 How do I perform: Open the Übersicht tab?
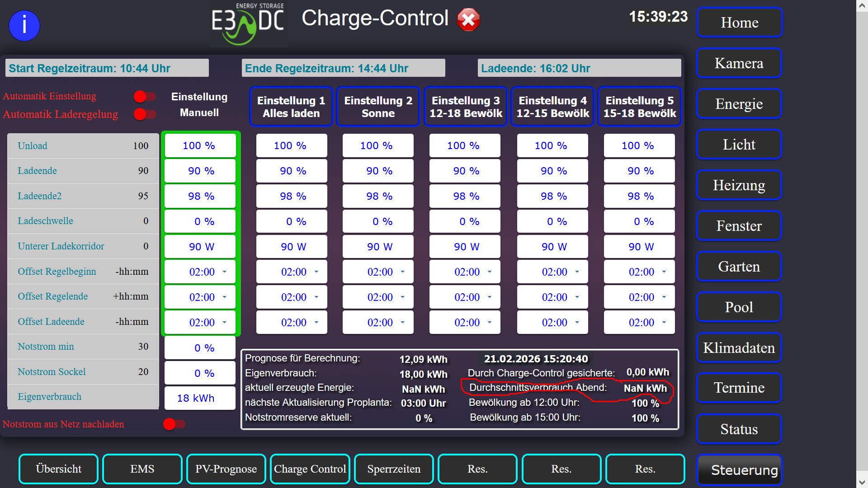click(58, 469)
